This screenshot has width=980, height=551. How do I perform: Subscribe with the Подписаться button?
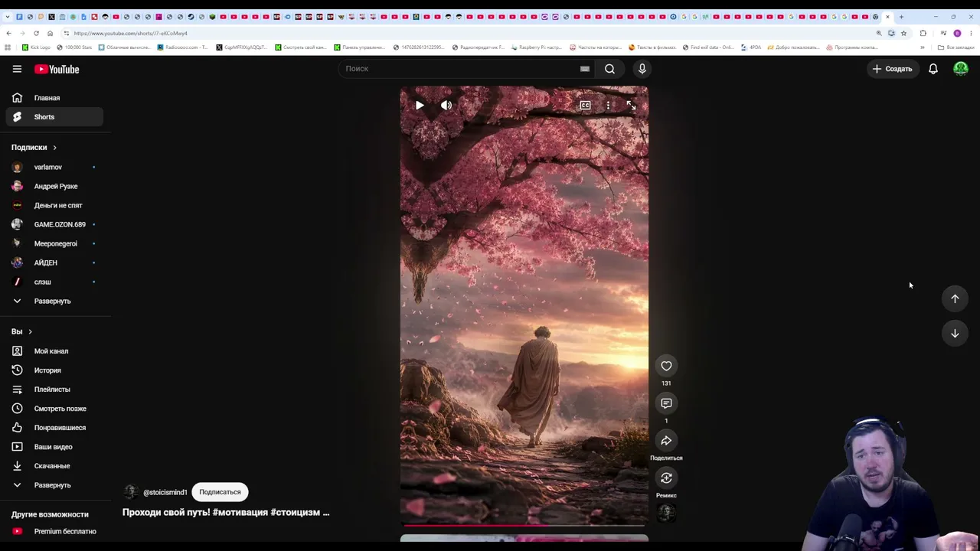220,492
